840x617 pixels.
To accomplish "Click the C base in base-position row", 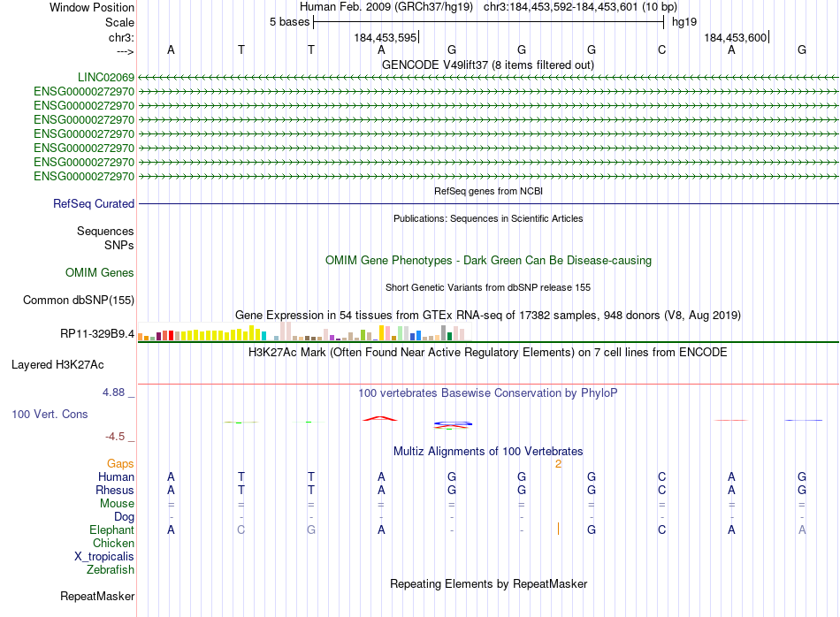I will click(x=661, y=50).
